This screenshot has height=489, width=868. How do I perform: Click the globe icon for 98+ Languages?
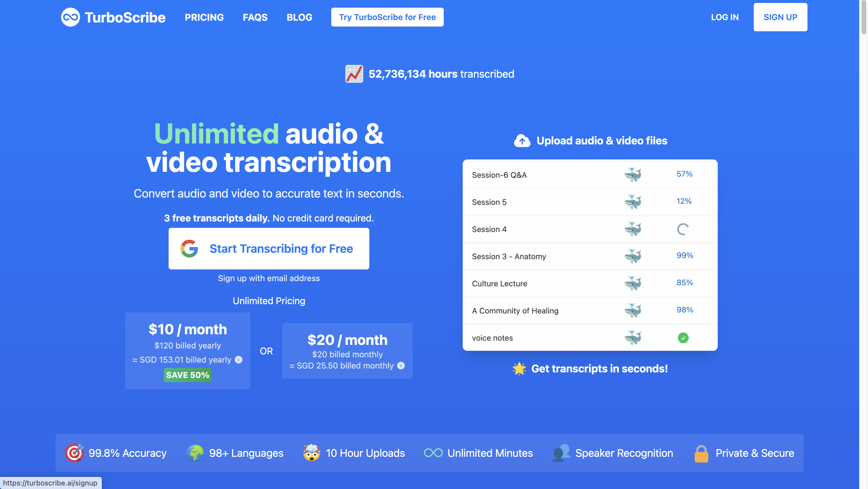click(195, 453)
